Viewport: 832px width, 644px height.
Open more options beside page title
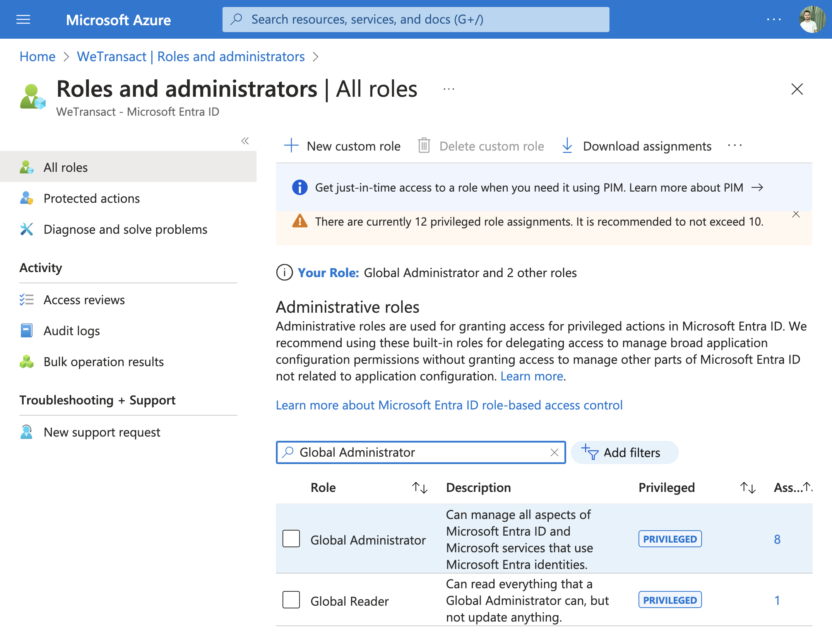pos(449,89)
